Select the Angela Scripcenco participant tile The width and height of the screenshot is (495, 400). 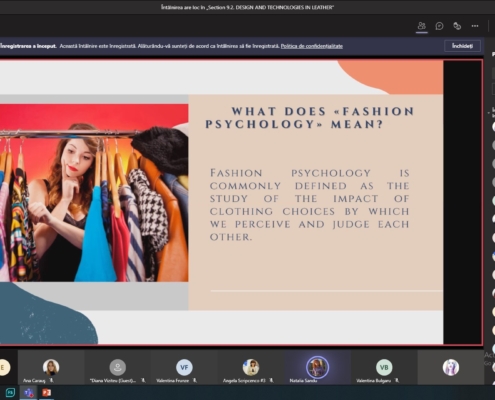point(251,367)
